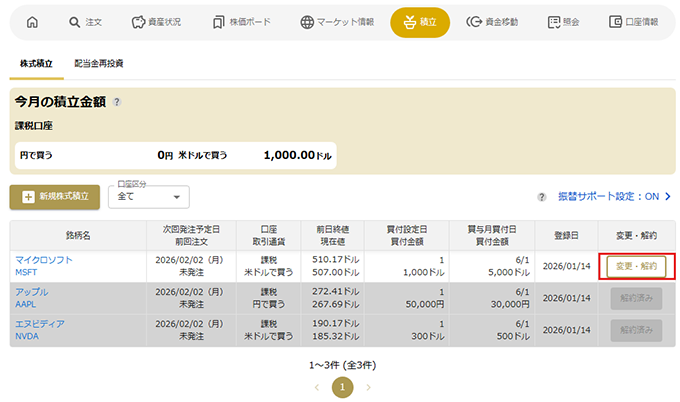Switch to 配当金再投資 tab

(98, 63)
